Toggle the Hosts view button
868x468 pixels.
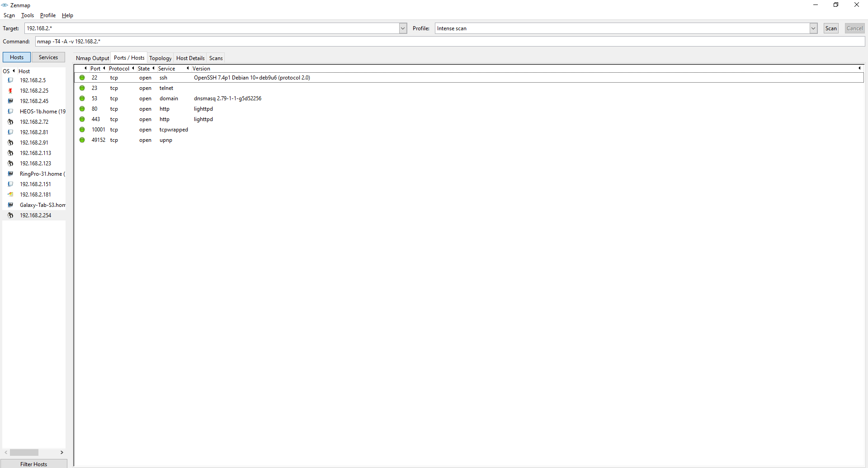coord(17,57)
